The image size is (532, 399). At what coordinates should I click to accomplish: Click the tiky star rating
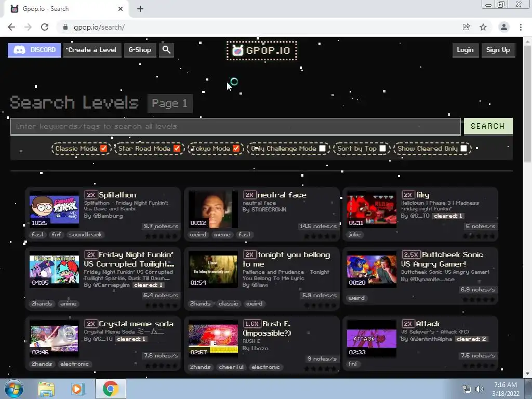point(478,236)
